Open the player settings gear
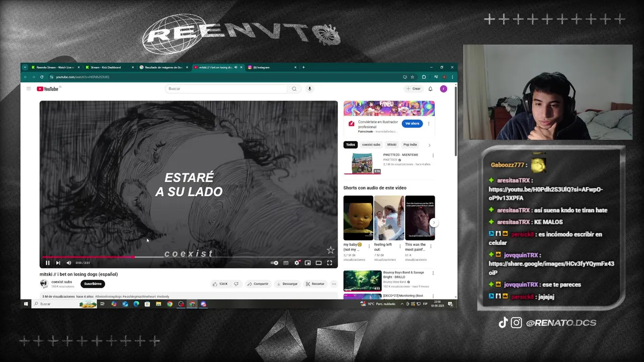The image size is (644, 362). 297,262
